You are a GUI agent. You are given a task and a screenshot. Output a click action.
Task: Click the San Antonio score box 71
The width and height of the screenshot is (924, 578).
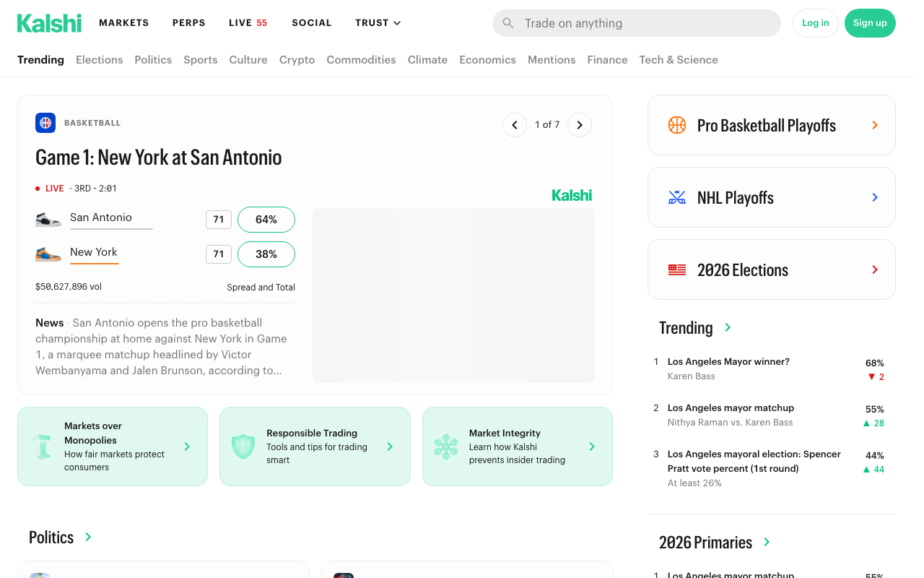coord(219,220)
